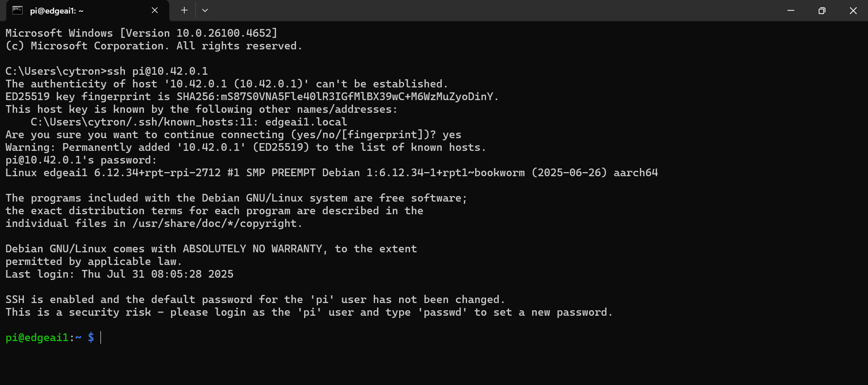The height and width of the screenshot is (385, 868).
Task: Click the blue tilde in the shell prompt
Action: [x=78, y=337]
